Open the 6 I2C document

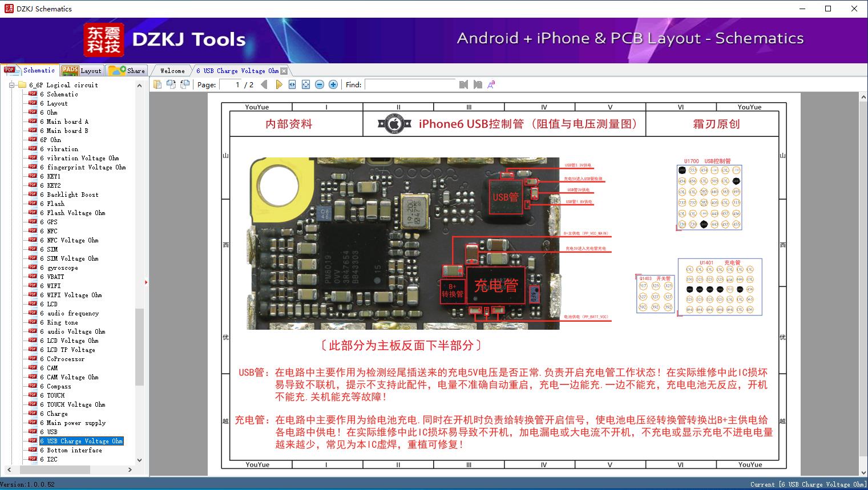[49, 459]
